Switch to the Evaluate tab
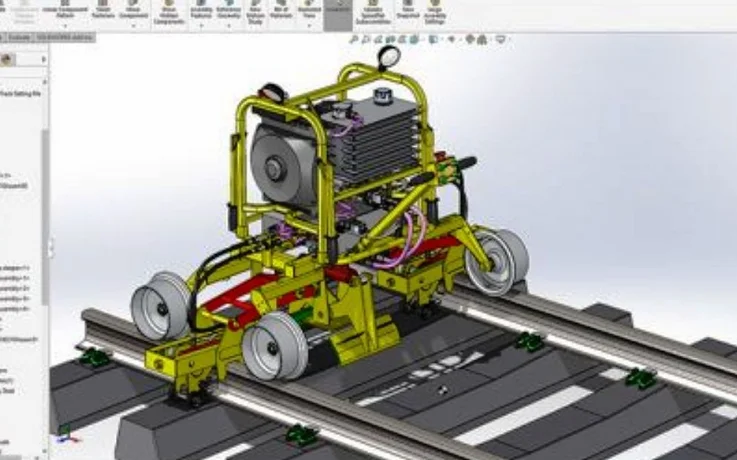This screenshot has height=460, width=737. 19,38
